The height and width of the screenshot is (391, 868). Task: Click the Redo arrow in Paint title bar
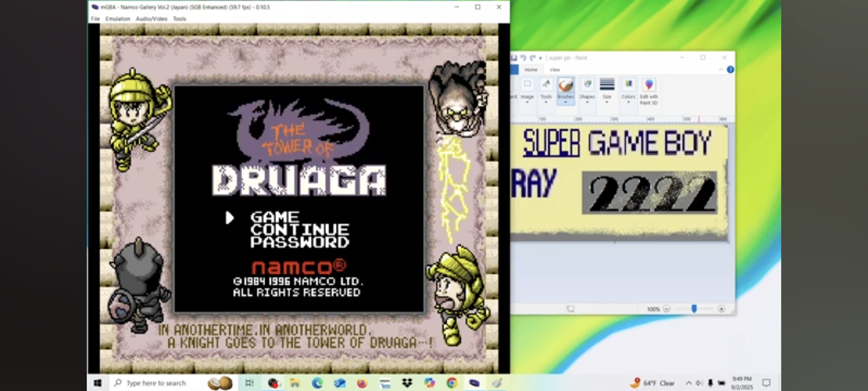click(x=533, y=58)
